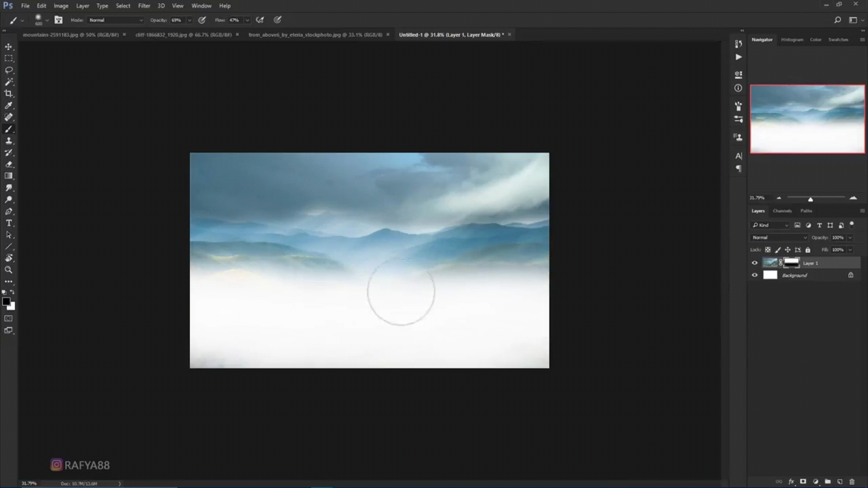Select the Layer 1 mask thumbnail
This screenshot has width=868, height=488.
(x=791, y=263)
